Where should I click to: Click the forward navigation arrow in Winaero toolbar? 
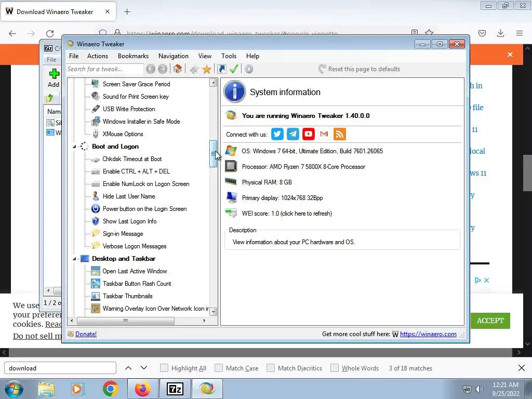click(163, 69)
